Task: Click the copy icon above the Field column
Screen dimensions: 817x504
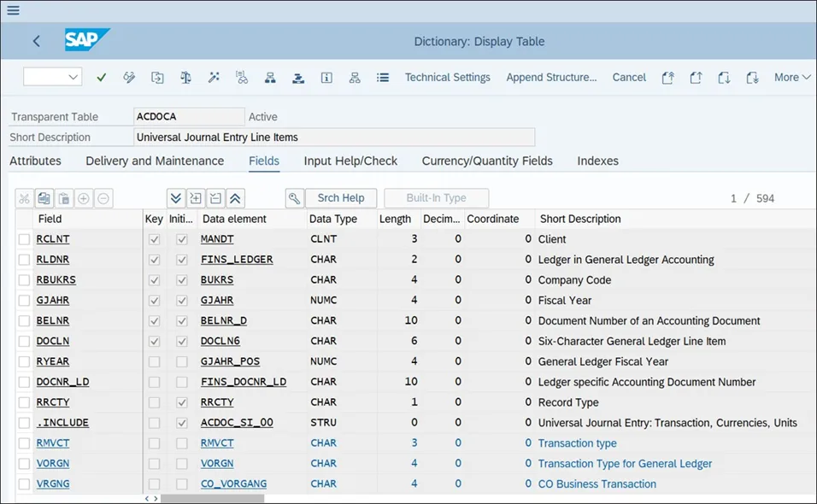Action: (x=44, y=198)
